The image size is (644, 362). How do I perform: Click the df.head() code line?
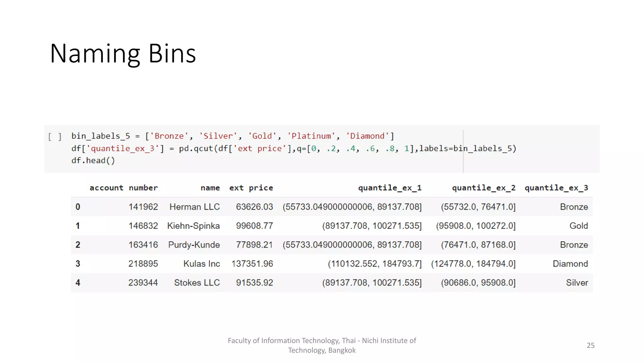(x=93, y=161)
